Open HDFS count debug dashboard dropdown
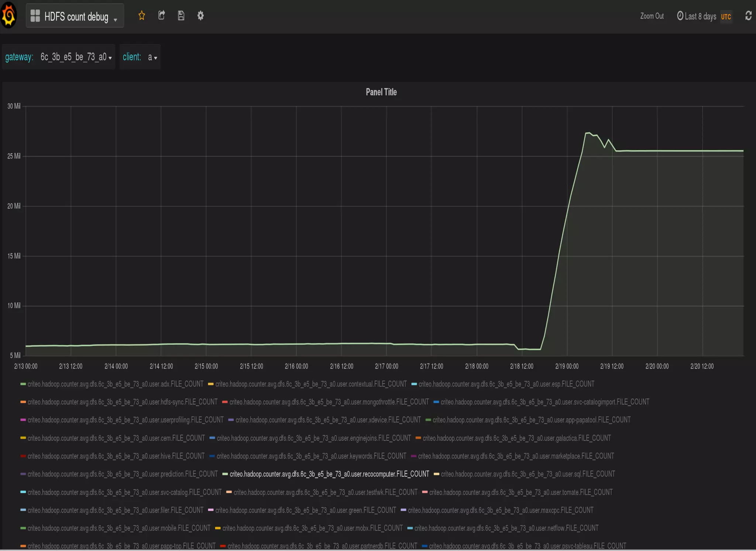 click(76, 17)
